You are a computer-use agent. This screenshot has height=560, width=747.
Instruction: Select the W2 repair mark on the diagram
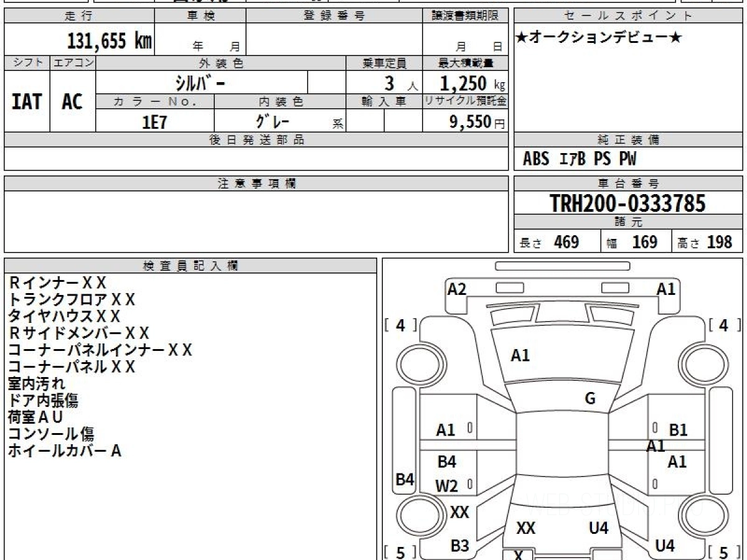(x=446, y=486)
